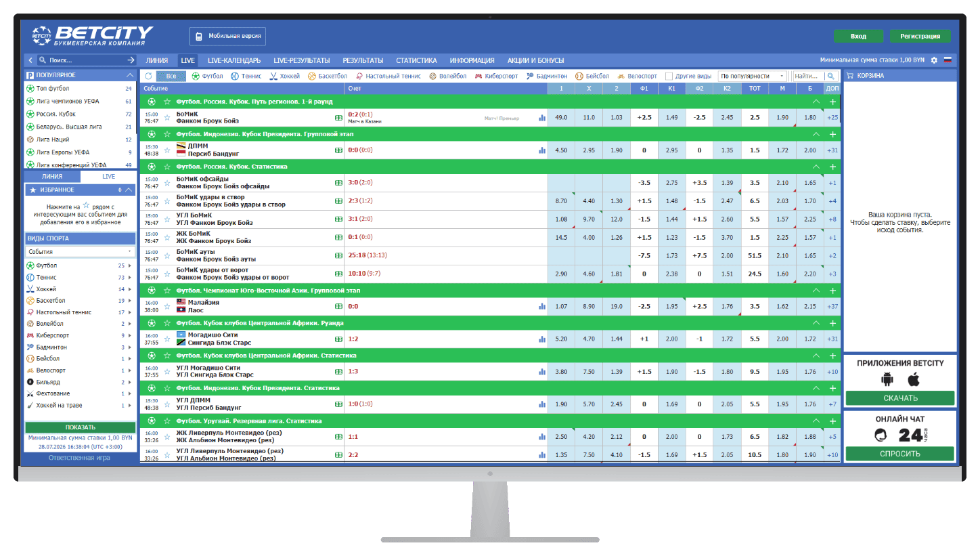Open statistics chart for Малайзия vs Лаос
The height and width of the screenshot is (556, 980).
click(542, 306)
